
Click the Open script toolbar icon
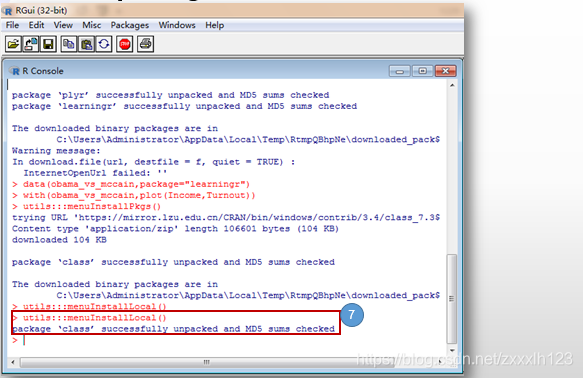[x=13, y=44]
